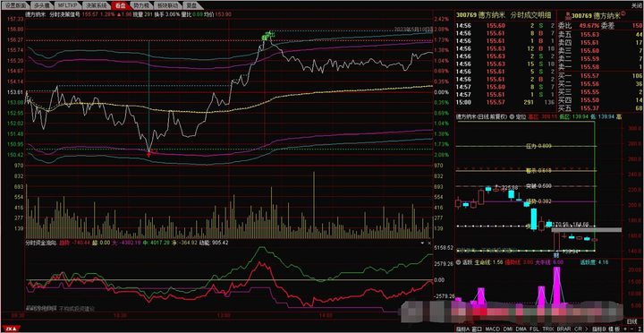644x333 pixels.
Task: Open the 设置版面 layout settings tab
Action: tap(15, 5)
